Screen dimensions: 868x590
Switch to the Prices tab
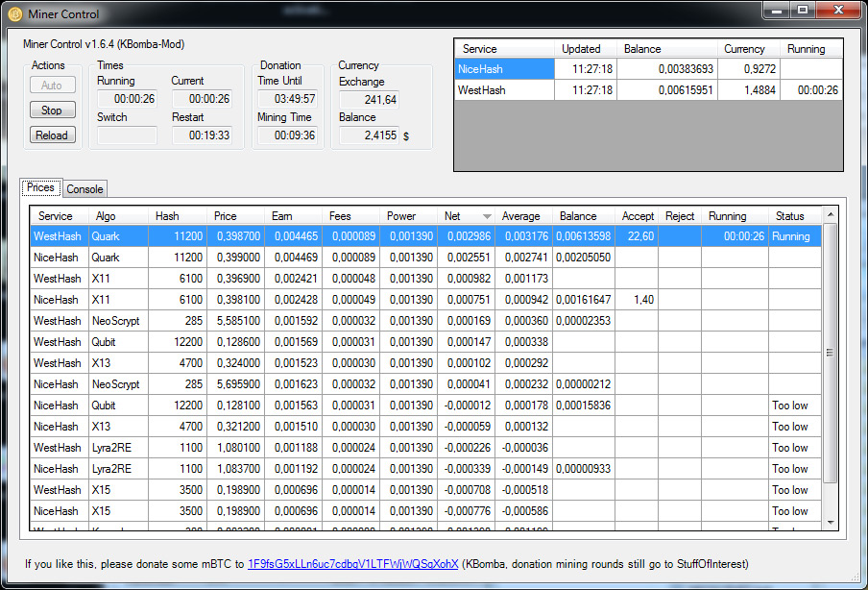click(41, 187)
